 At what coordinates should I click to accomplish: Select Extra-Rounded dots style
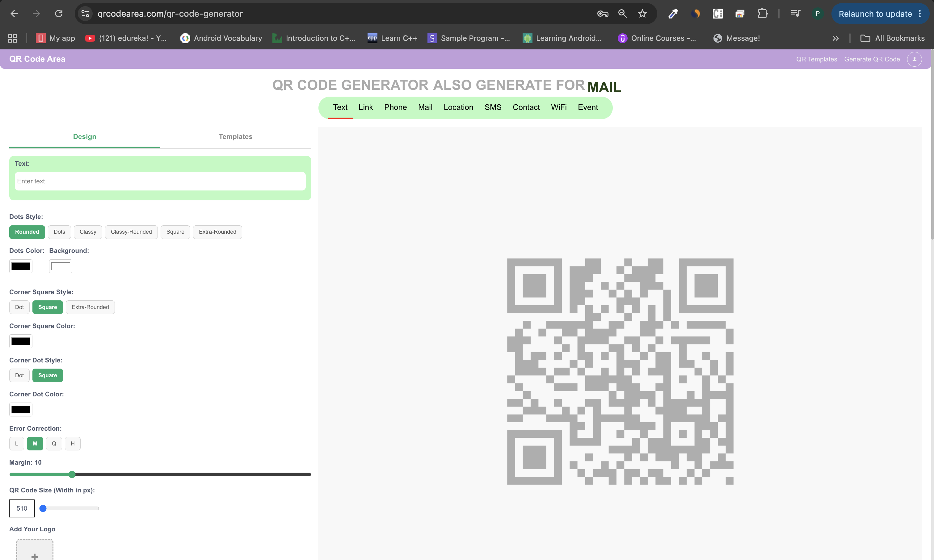[217, 232]
